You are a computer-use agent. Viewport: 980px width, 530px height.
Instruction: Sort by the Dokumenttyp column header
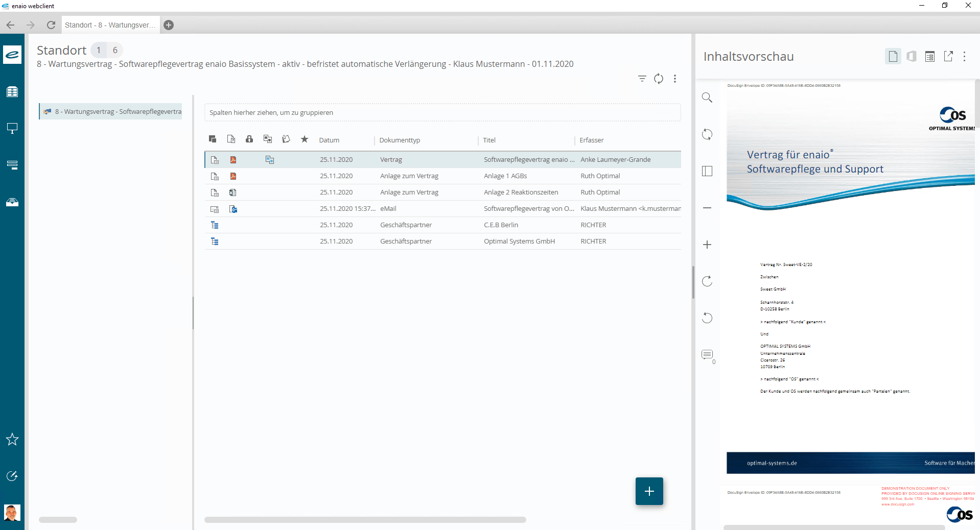coord(400,140)
